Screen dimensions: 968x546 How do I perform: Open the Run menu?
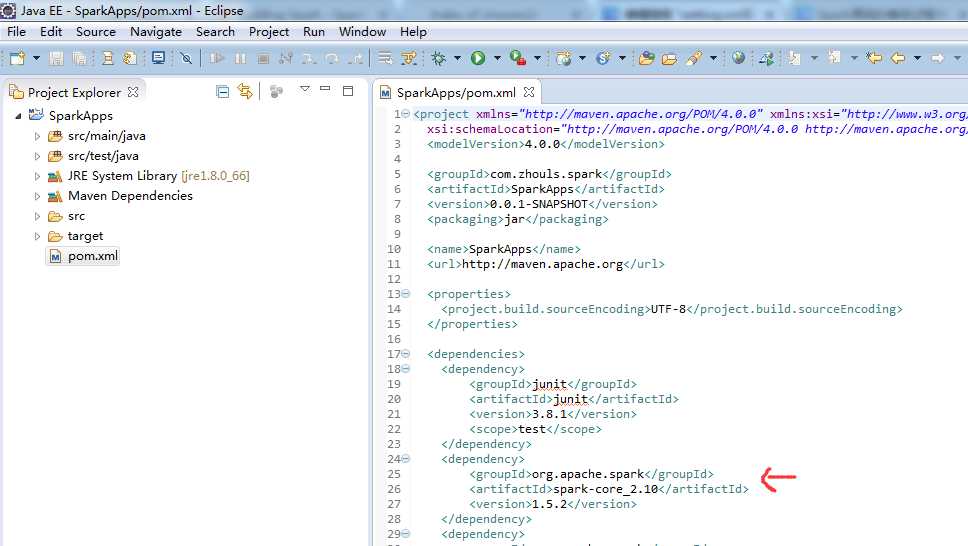click(314, 32)
